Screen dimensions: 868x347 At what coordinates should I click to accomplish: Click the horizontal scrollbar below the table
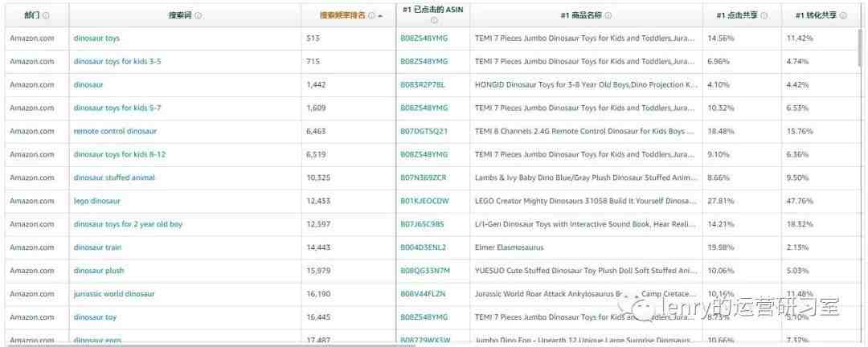tap(211, 345)
